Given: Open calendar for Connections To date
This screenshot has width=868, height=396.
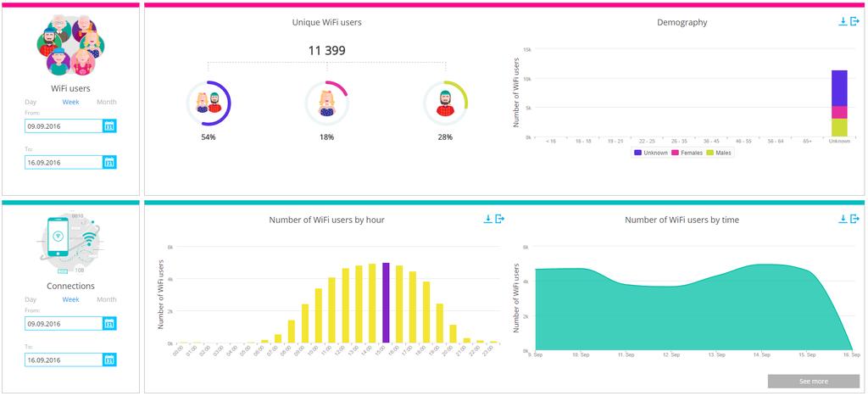Looking at the screenshot, I should [109, 360].
